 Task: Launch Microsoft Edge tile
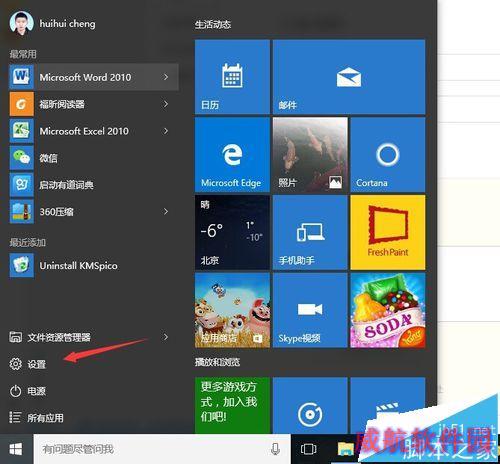click(x=232, y=155)
